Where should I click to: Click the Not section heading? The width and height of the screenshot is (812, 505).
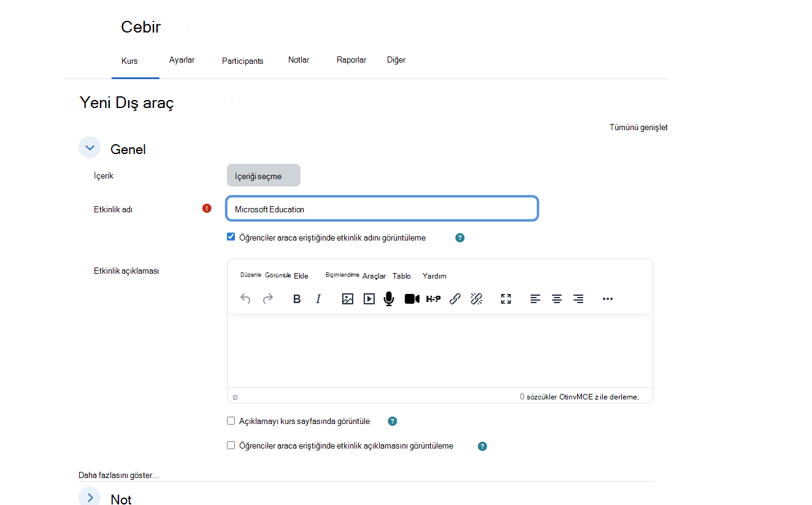121,499
